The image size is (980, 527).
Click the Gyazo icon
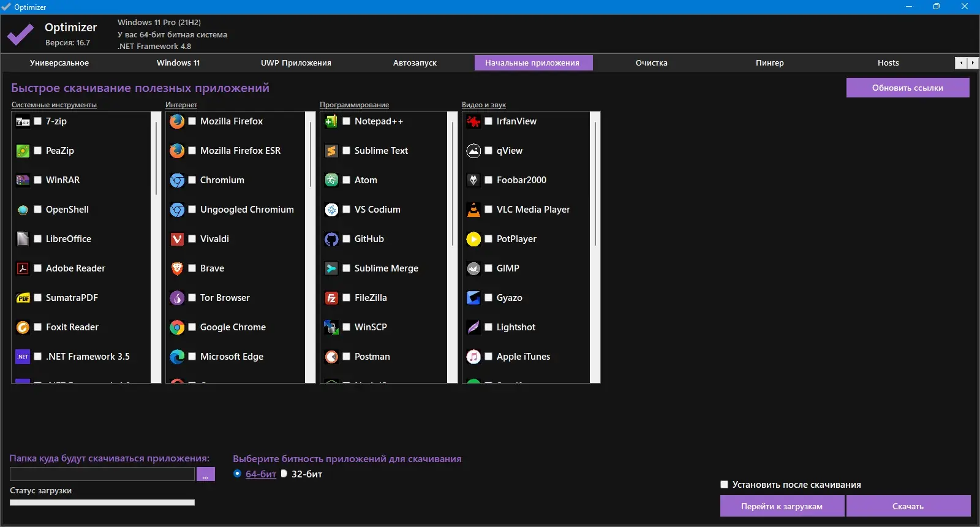[473, 298]
